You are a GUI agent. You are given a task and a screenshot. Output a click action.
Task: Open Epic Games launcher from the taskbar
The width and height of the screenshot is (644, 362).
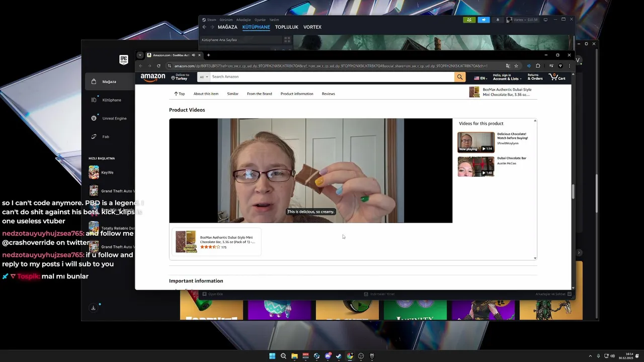tap(372, 356)
